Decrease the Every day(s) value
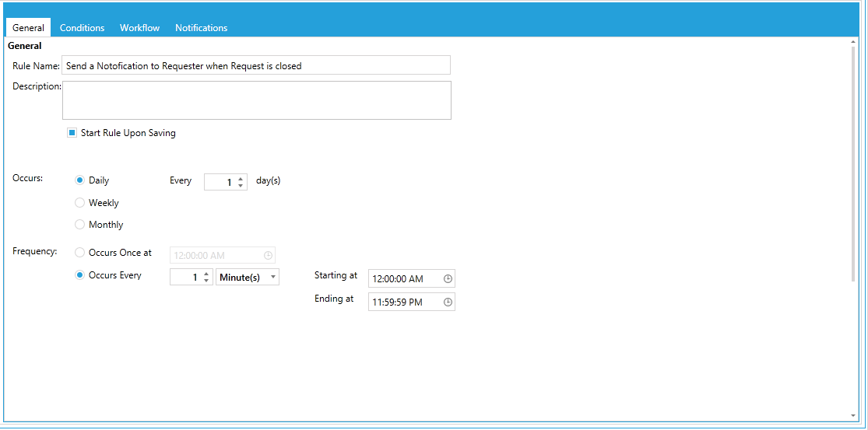868x430 pixels. point(241,186)
